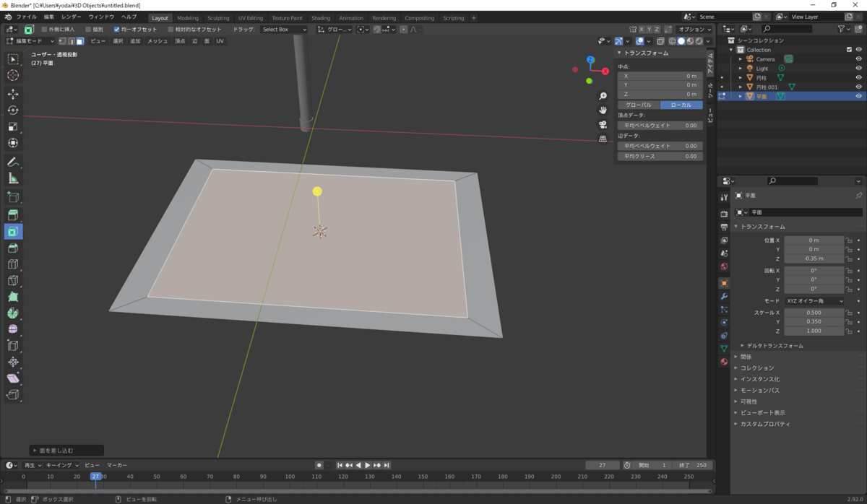Jump to the timeline end frame button
Viewport: 867px width, 504px height.
point(387,465)
